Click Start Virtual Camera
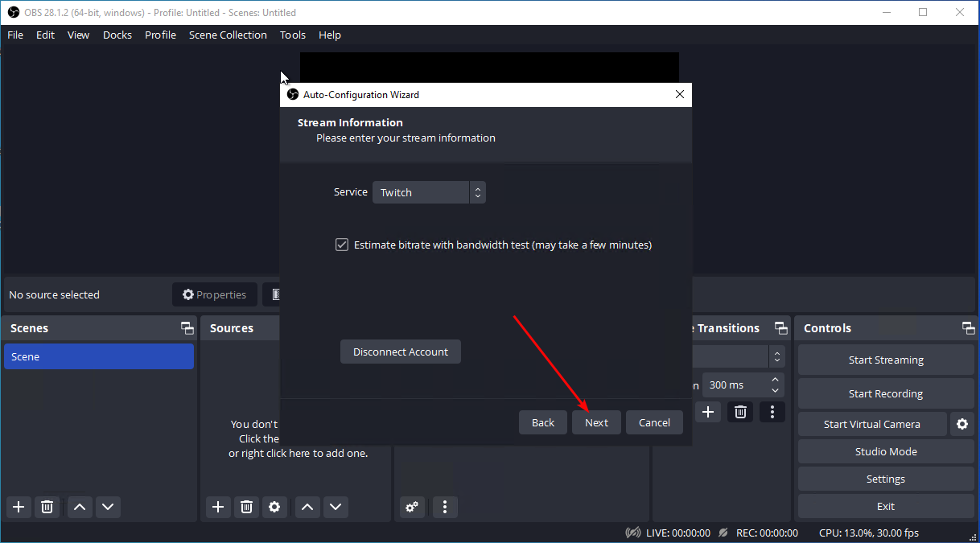This screenshot has width=980, height=543. coord(872,424)
